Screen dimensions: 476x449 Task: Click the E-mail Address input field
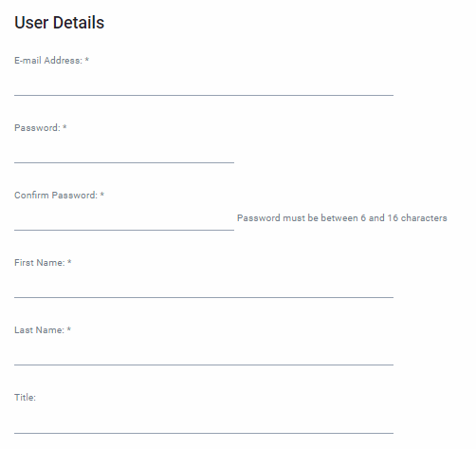pyautogui.click(x=204, y=84)
